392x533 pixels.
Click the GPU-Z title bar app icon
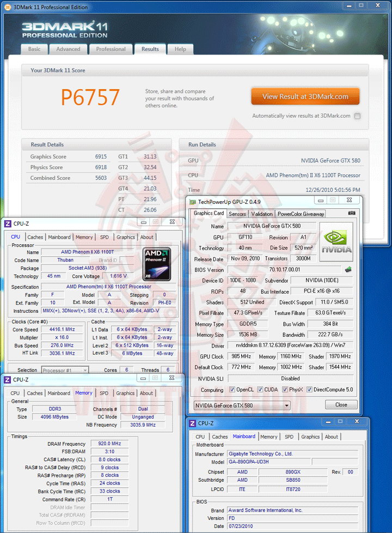[x=193, y=202]
